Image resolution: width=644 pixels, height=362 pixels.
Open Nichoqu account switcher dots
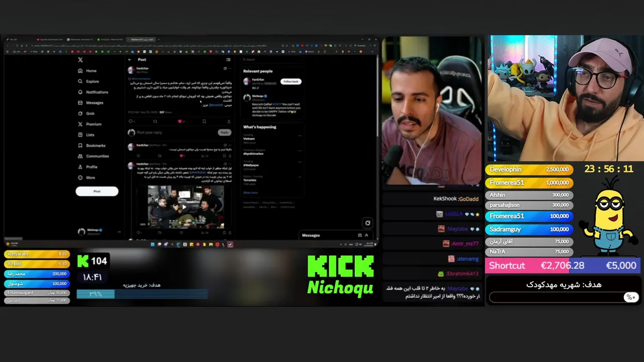119,231
